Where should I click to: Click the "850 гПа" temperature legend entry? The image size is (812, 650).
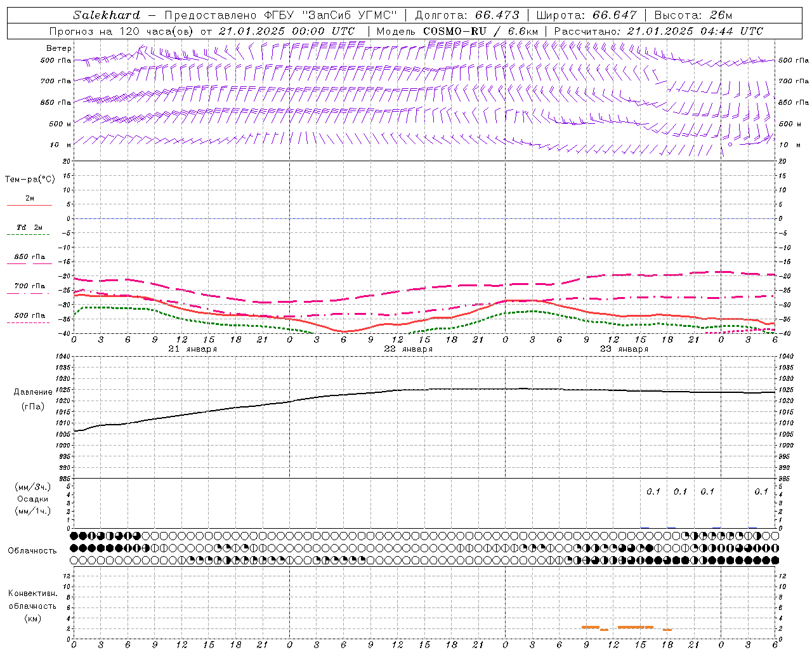(29, 257)
